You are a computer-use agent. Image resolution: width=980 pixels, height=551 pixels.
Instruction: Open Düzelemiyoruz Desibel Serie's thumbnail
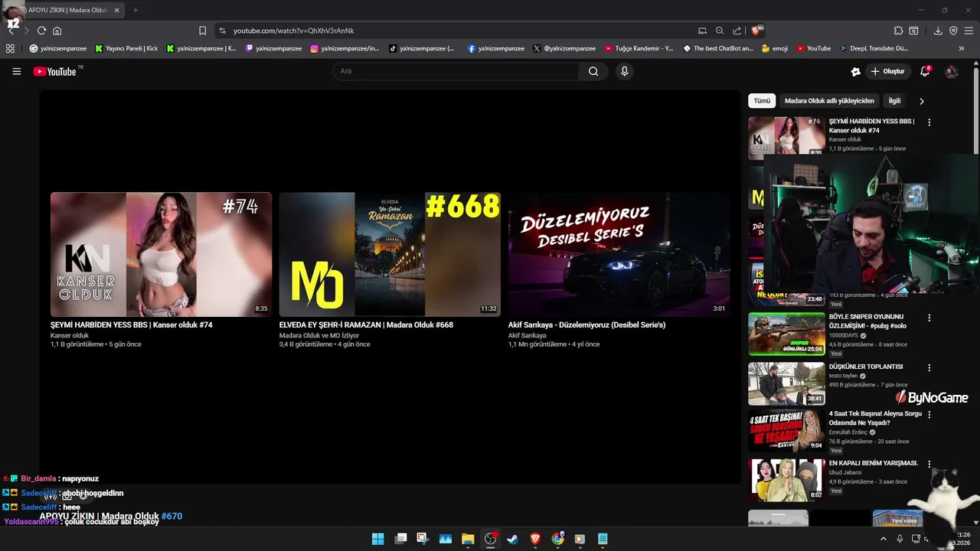tap(619, 254)
